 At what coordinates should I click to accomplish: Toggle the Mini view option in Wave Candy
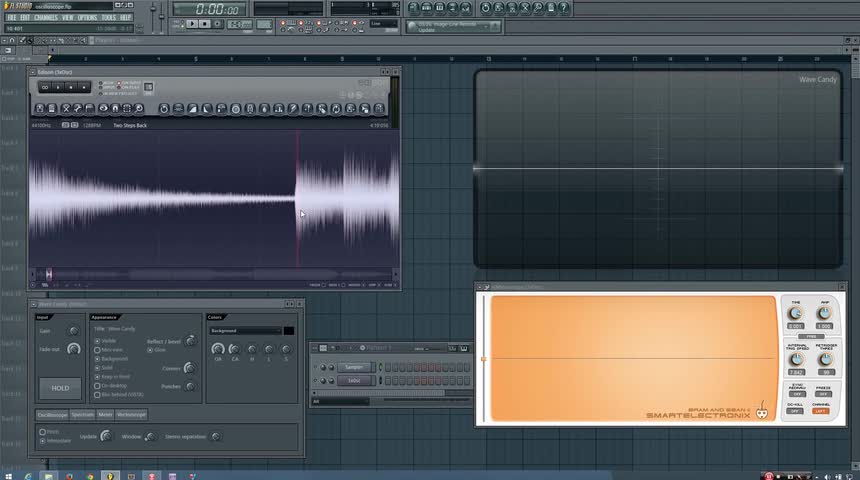point(98,349)
